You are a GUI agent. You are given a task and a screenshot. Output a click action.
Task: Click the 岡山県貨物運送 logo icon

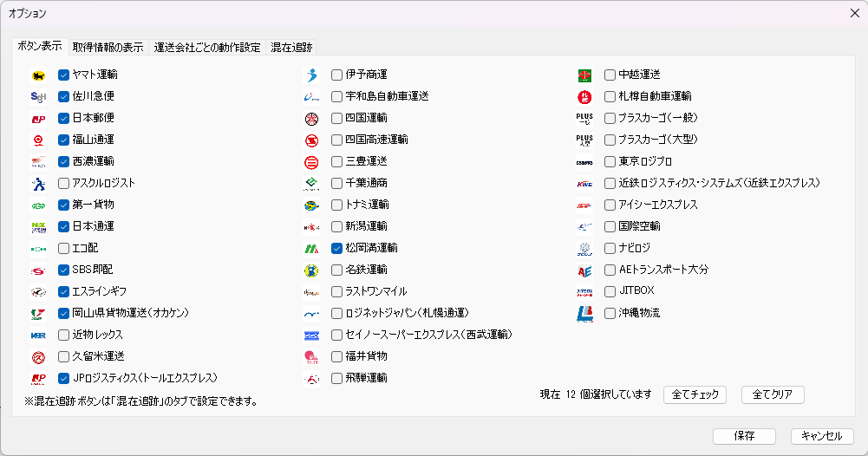[38, 314]
